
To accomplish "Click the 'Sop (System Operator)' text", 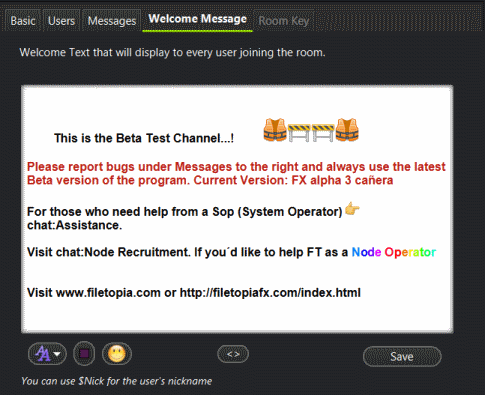I will point(277,212).
